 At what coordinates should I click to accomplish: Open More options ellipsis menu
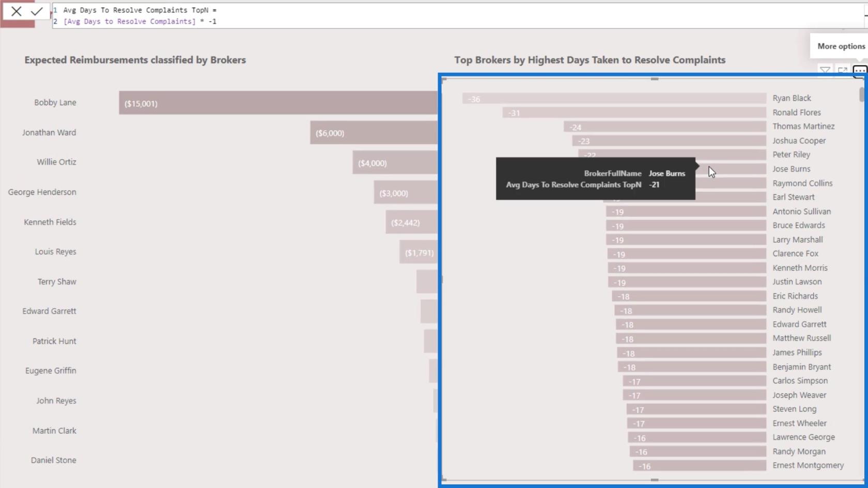(860, 70)
